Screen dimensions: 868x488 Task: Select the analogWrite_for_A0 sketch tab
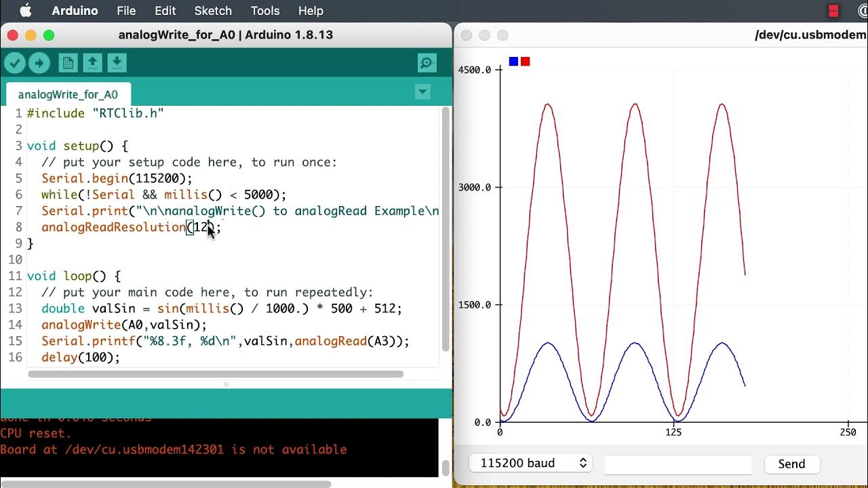point(68,94)
